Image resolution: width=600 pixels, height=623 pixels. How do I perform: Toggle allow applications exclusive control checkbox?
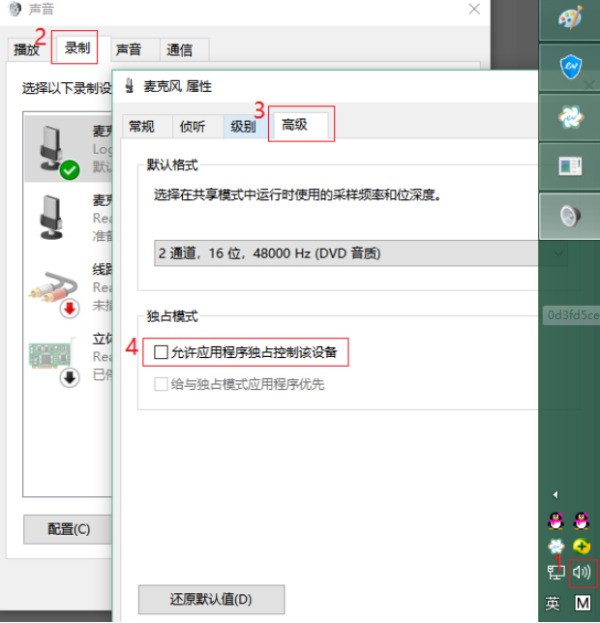pyautogui.click(x=161, y=352)
